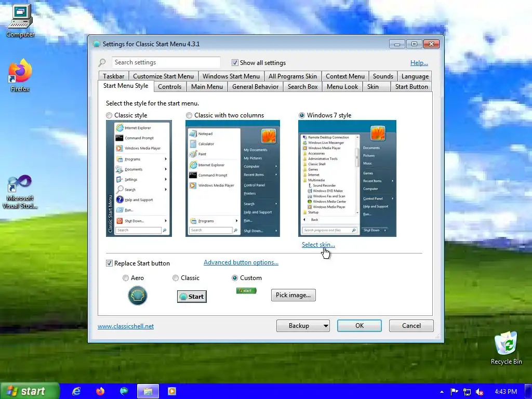Click the custom green start button image
This screenshot has height=399, width=532.
[x=246, y=291]
